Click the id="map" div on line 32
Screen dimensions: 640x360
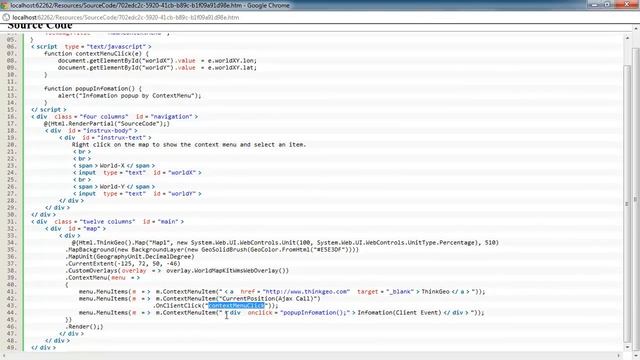click(x=75, y=229)
